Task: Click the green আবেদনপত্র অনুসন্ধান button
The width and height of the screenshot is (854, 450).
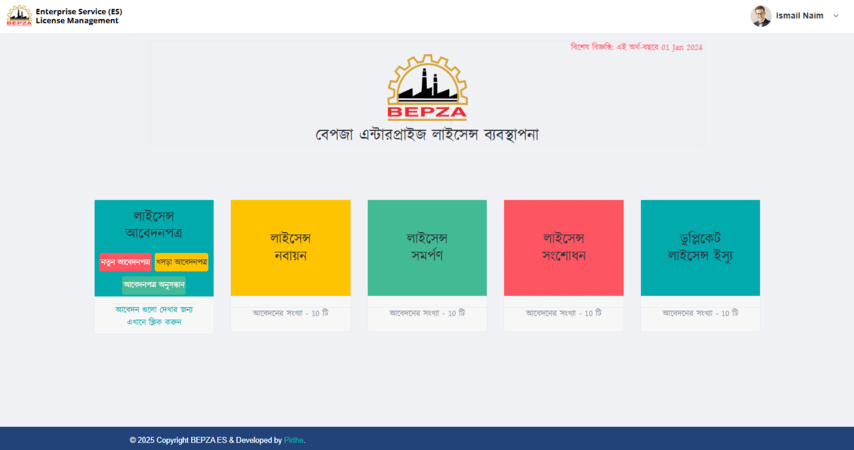Action: point(154,285)
